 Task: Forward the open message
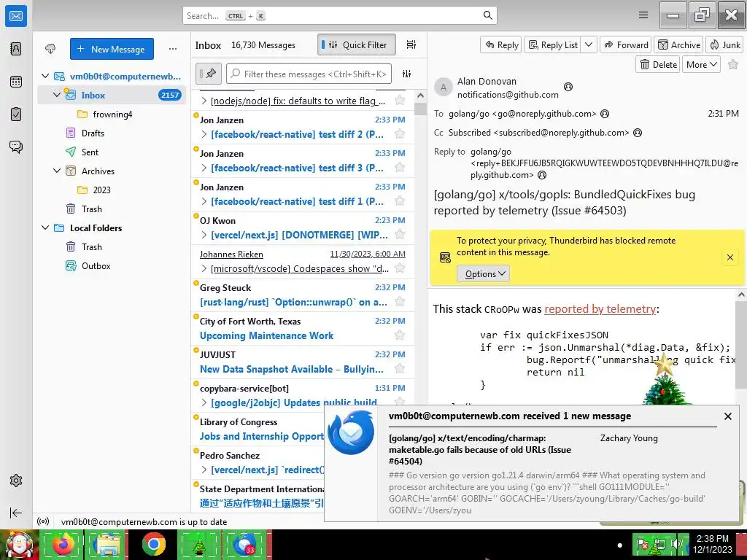tap(626, 44)
